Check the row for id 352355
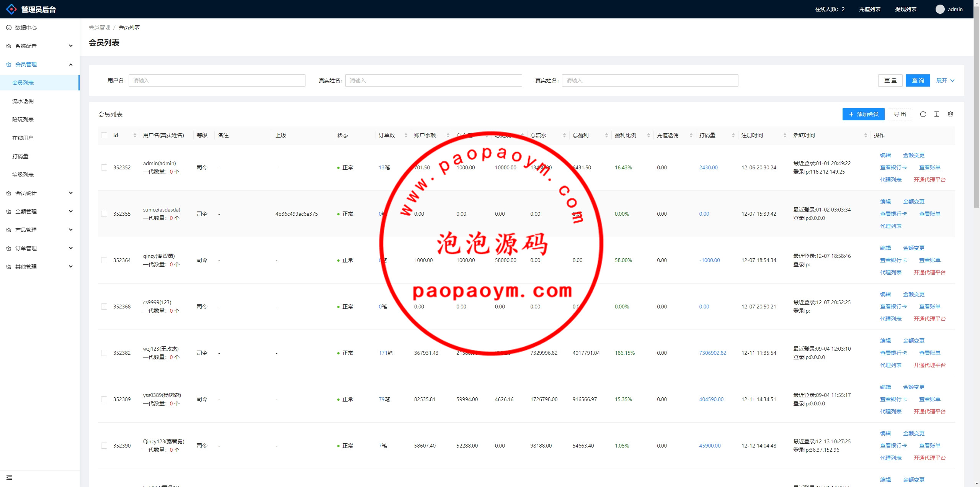The height and width of the screenshot is (487, 980). [x=104, y=214]
